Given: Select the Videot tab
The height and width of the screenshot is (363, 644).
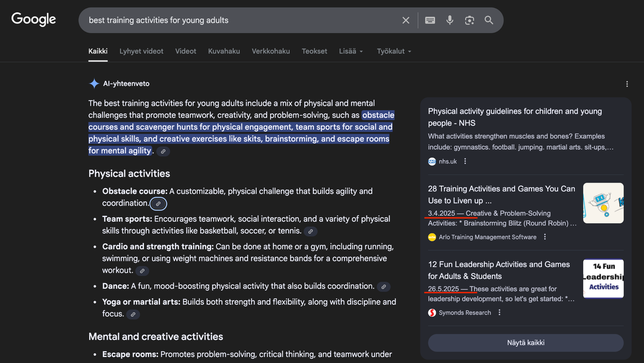Looking at the screenshot, I should click(185, 51).
